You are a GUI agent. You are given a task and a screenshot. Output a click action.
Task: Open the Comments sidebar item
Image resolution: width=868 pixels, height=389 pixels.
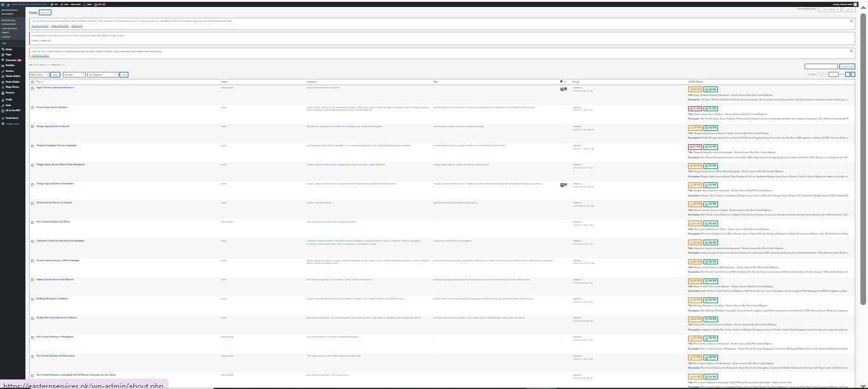(11, 60)
